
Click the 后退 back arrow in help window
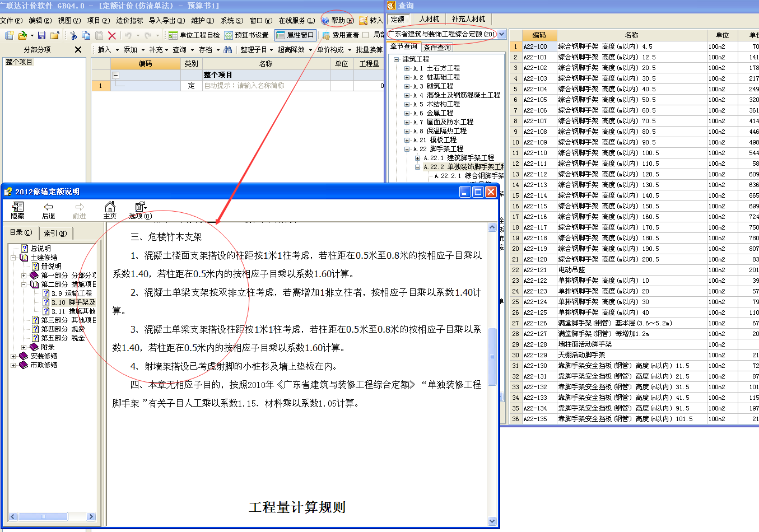coord(49,211)
